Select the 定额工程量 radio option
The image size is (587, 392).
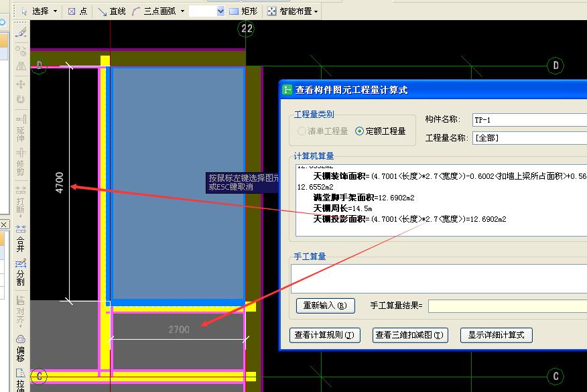point(381,131)
